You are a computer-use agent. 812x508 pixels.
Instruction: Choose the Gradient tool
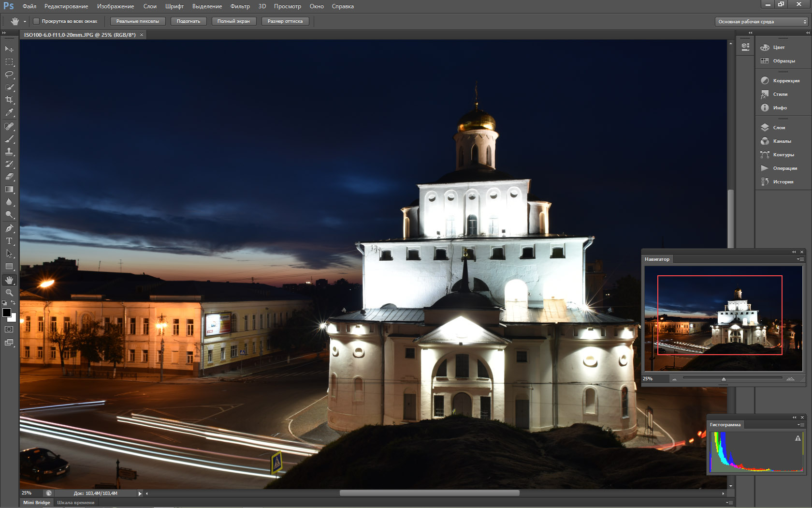point(9,189)
